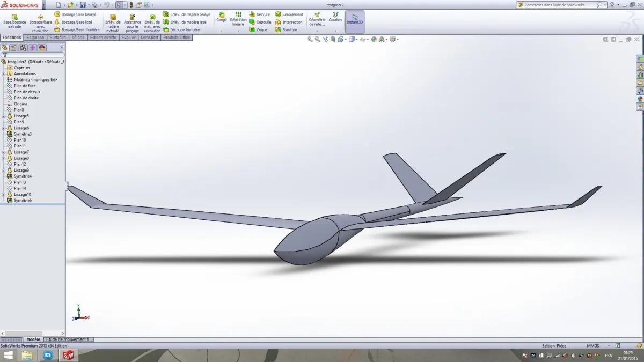Image resolution: width=644 pixels, height=362 pixels.
Task: Expand the Lissage7 feature node
Action: 4,152
